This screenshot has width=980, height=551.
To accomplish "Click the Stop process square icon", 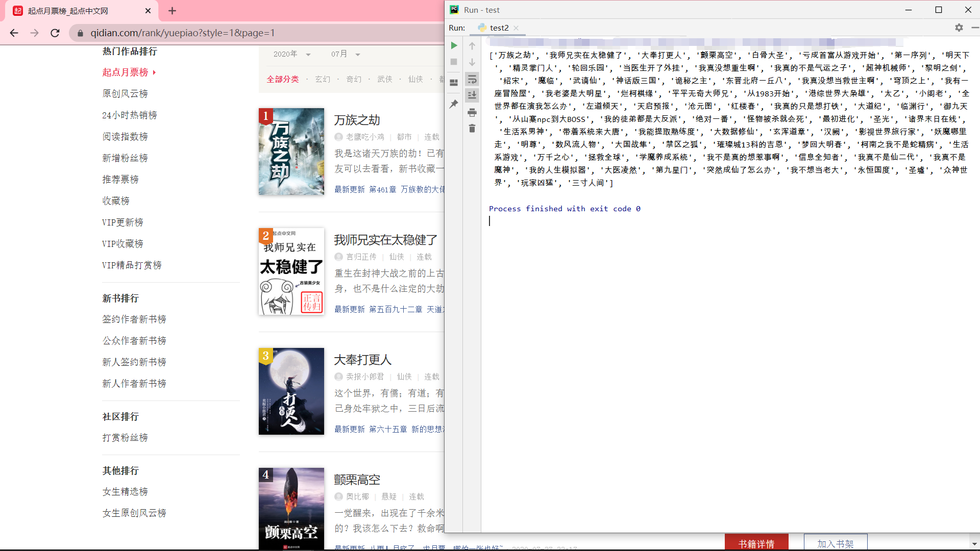I will point(454,62).
